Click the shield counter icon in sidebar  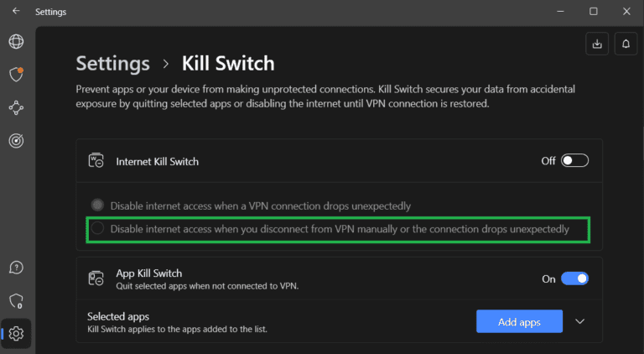16,300
